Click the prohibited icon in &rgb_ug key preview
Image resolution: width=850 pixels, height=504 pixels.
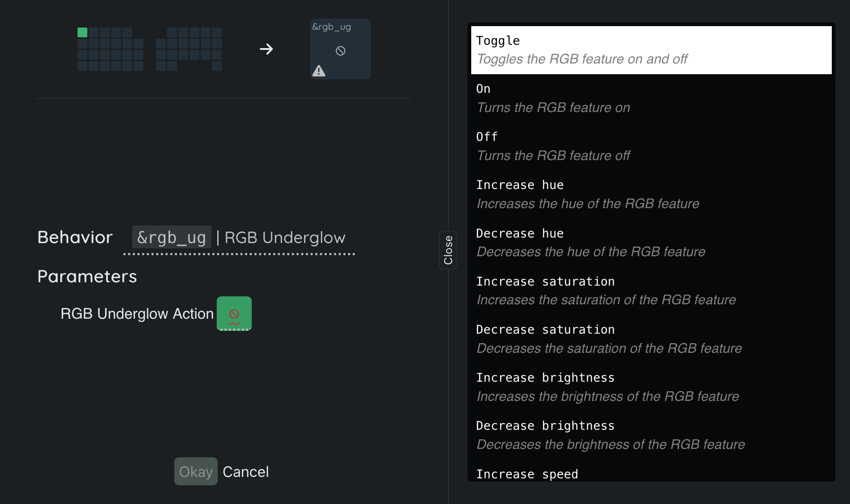coord(340,51)
